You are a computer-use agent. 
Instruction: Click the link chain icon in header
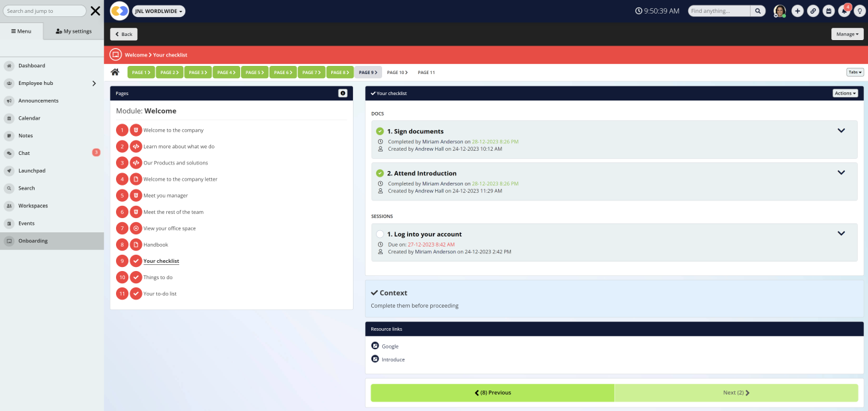tap(813, 11)
